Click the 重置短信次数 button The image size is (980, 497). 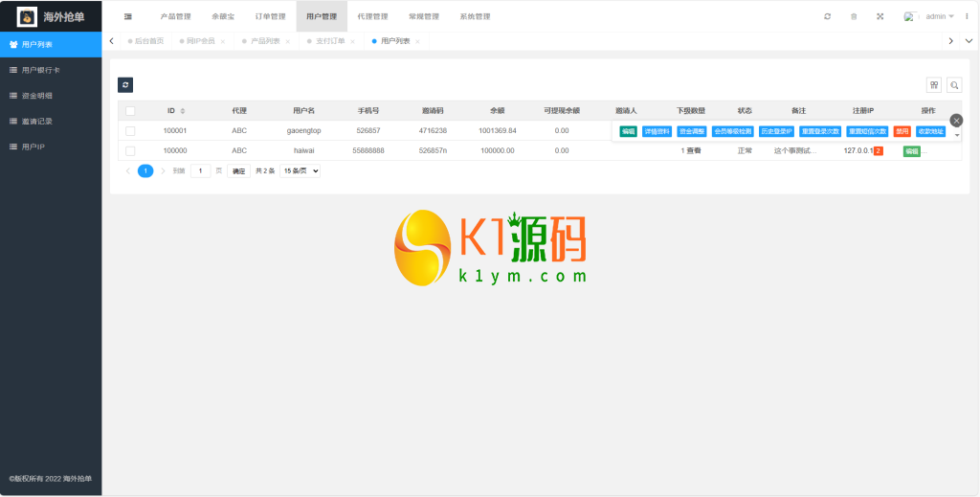867,131
